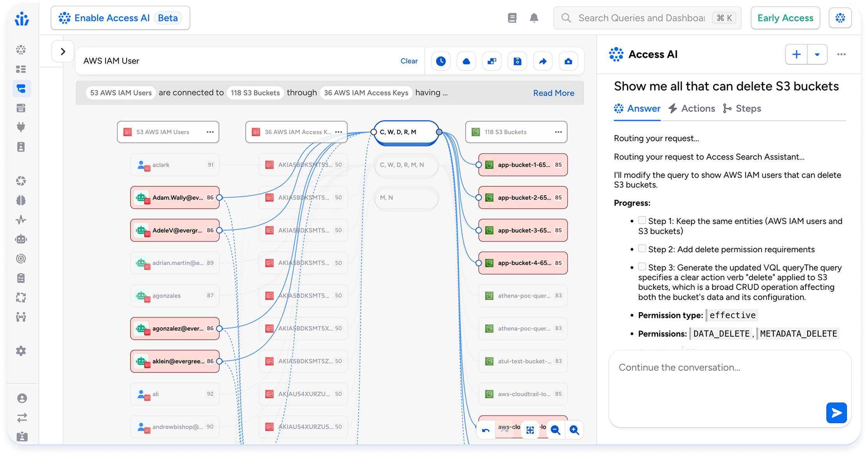
Task: Switch to the Steps tab
Action: click(742, 108)
